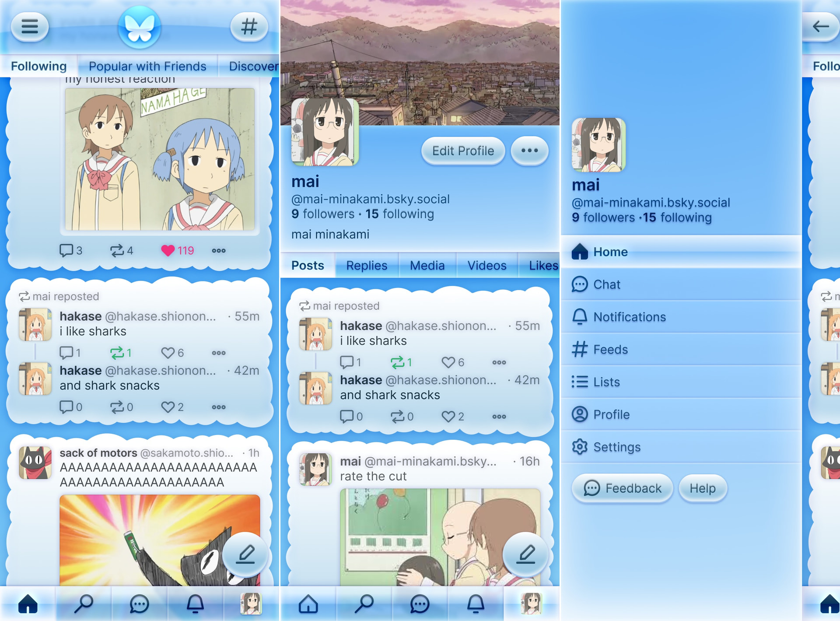840x621 pixels.
Task: Like 'and shark snacks' in the home feed
Action: (172, 407)
